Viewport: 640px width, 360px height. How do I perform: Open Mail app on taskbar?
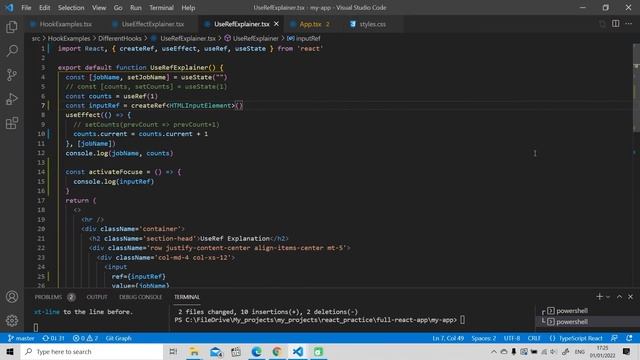[x=215, y=351]
